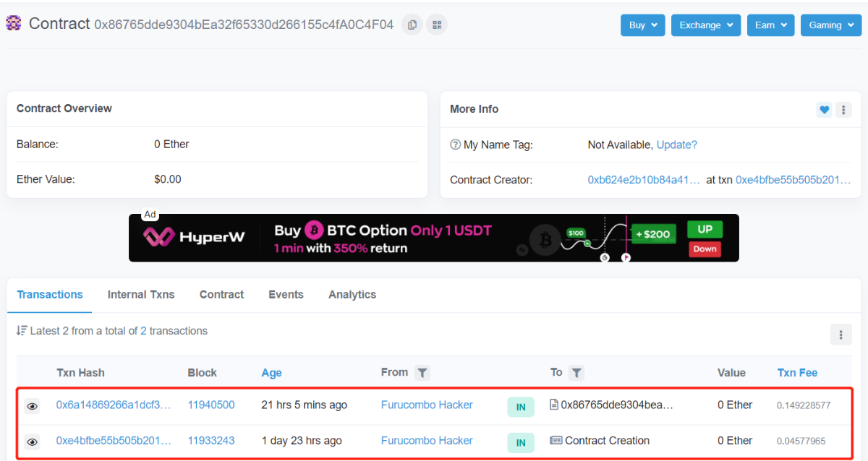Open creation txn link in More Info

793,180
